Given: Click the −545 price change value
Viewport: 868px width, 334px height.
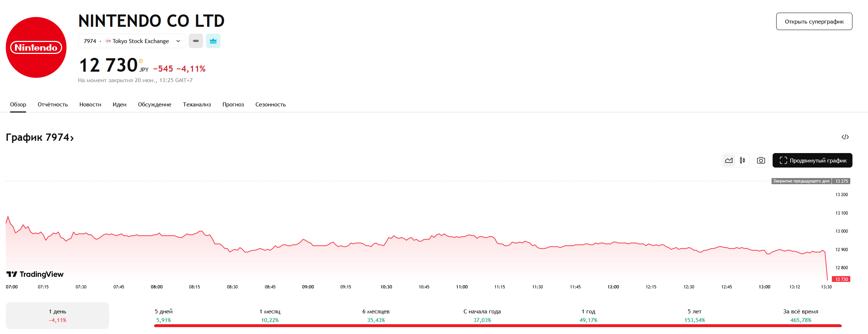Looking at the screenshot, I should pyautogui.click(x=163, y=69).
